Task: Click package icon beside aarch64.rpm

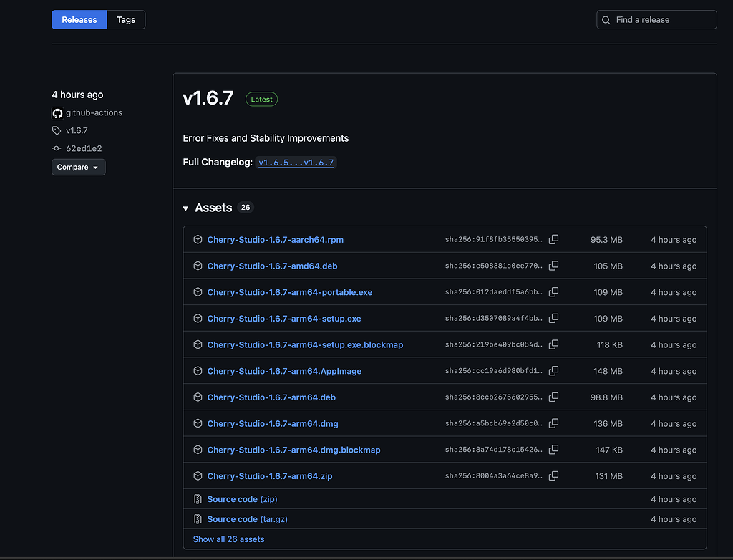Action: [198, 239]
